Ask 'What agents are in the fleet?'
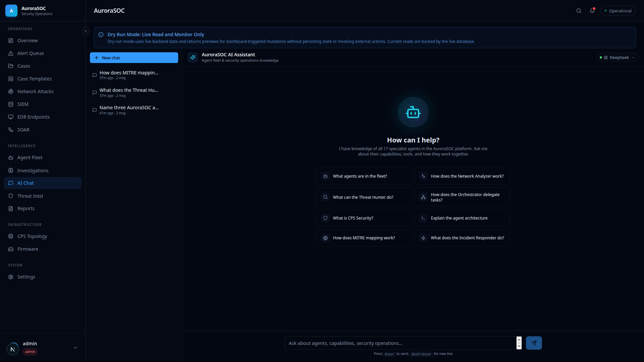 [364, 176]
